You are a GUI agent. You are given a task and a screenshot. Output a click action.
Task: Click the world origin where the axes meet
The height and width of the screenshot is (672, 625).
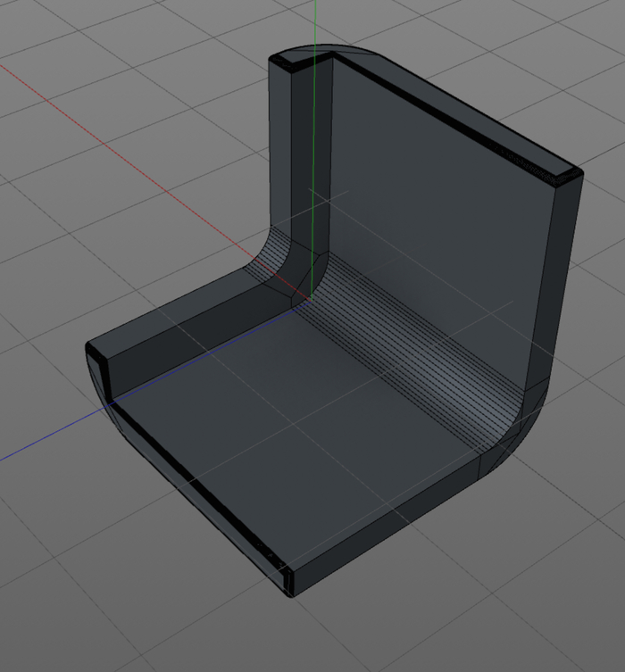[310, 302]
